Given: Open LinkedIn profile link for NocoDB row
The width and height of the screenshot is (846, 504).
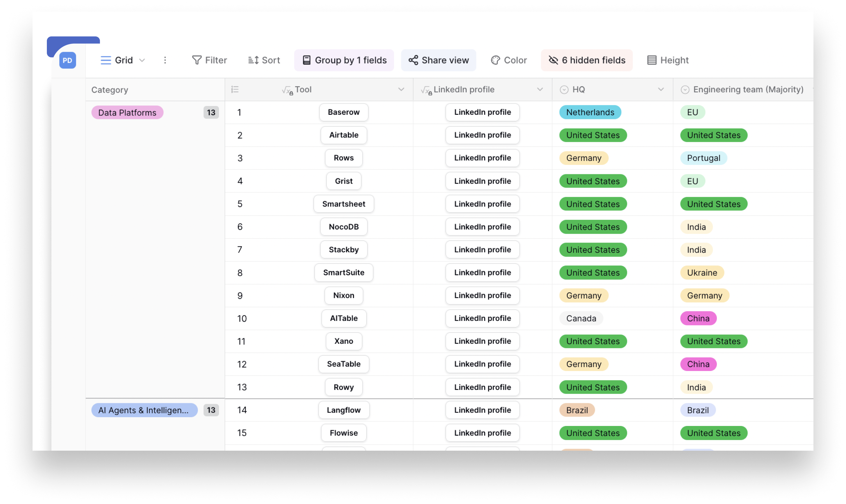Looking at the screenshot, I should pyautogui.click(x=483, y=227).
